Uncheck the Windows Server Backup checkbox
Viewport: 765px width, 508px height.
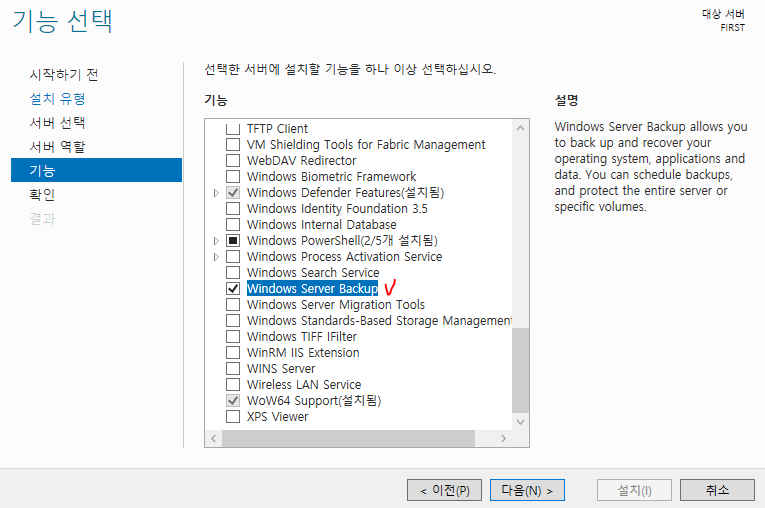click(233, 288)
